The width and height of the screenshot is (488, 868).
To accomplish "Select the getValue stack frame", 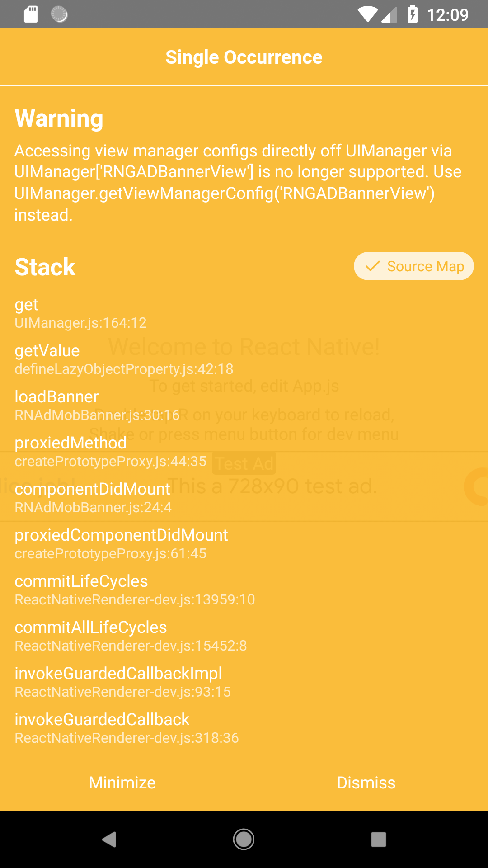I will (x=124, y=359).
